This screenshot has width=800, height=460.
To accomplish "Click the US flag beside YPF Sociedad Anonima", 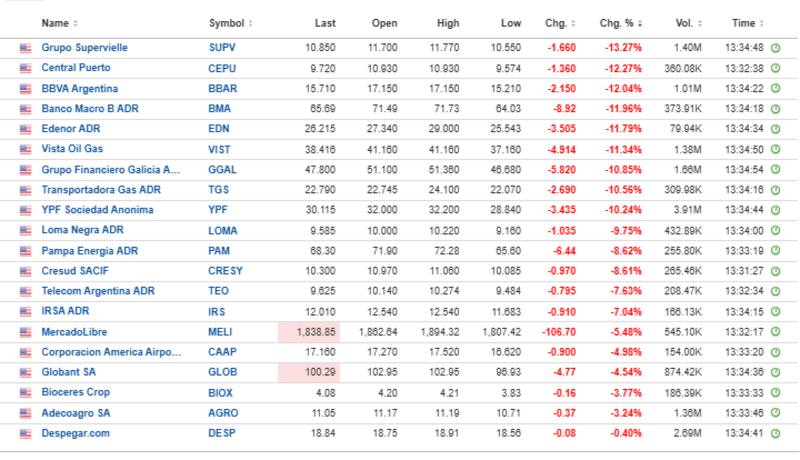I will click(x=25, y=210).
